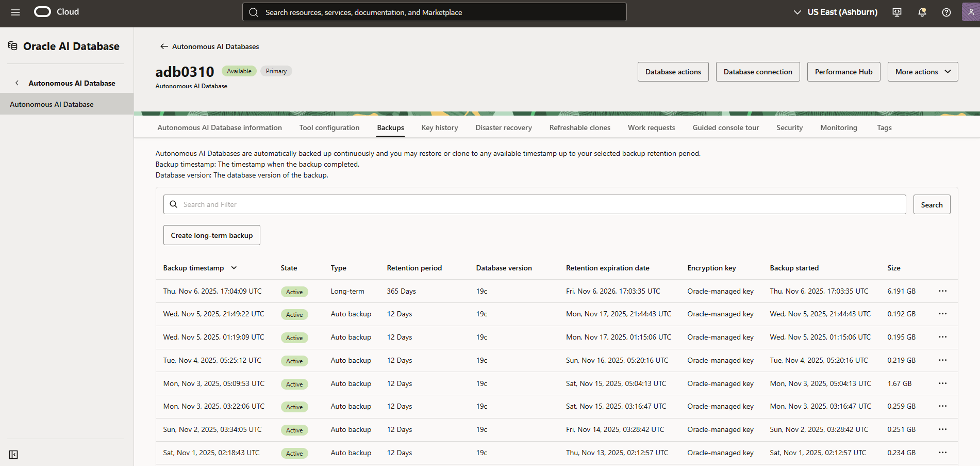Click the back arrow to Autonomous AI Databases
Image resolution: width=980 pixels, height=466 pixels.
[163, 46]
